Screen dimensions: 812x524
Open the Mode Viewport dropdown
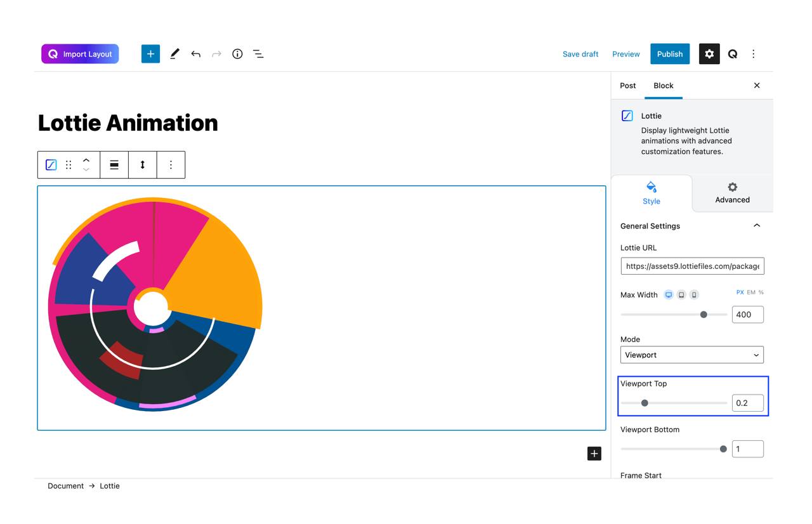692,355
